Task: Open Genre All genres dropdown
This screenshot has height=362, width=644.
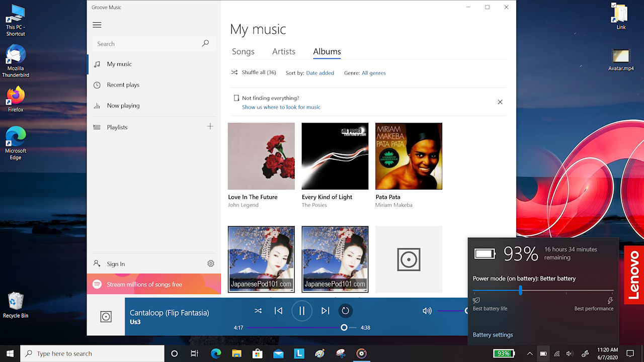Action: (374, 73)
